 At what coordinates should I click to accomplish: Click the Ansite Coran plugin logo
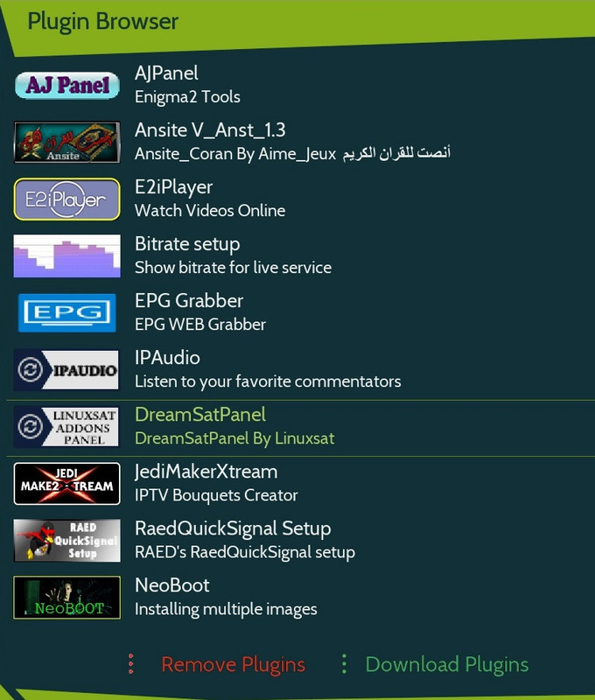click(67, 142)
